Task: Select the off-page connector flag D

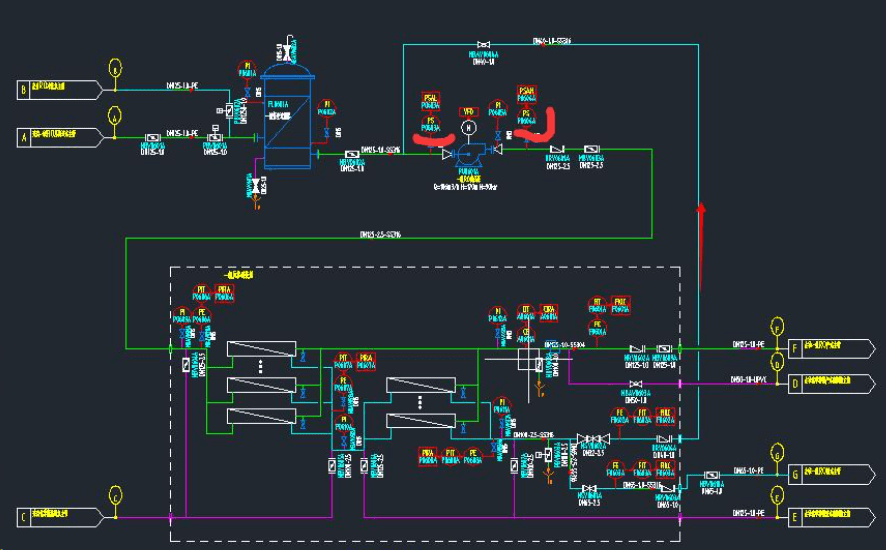Action: pos(831,384)
